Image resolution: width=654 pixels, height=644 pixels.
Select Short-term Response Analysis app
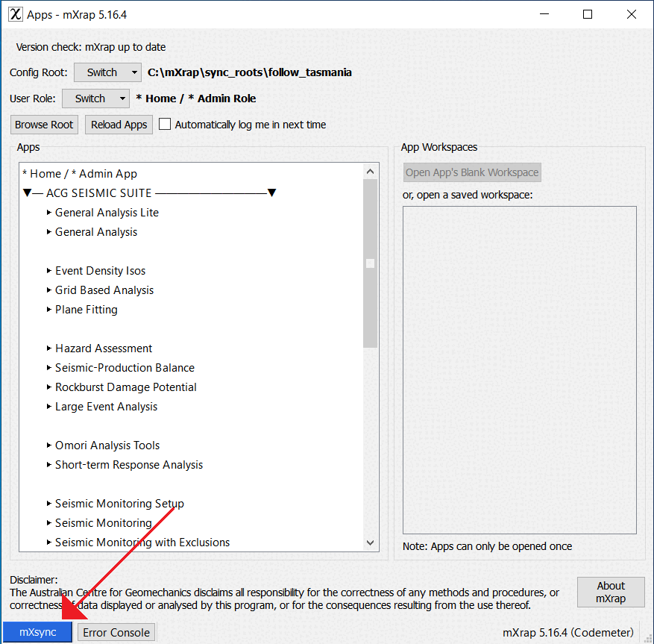[129, 465]
